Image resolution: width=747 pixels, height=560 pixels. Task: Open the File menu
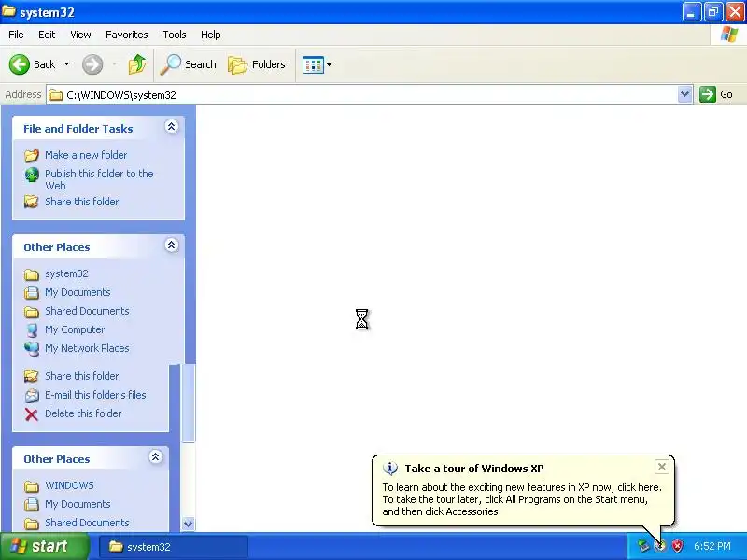(x=16, y=35)
